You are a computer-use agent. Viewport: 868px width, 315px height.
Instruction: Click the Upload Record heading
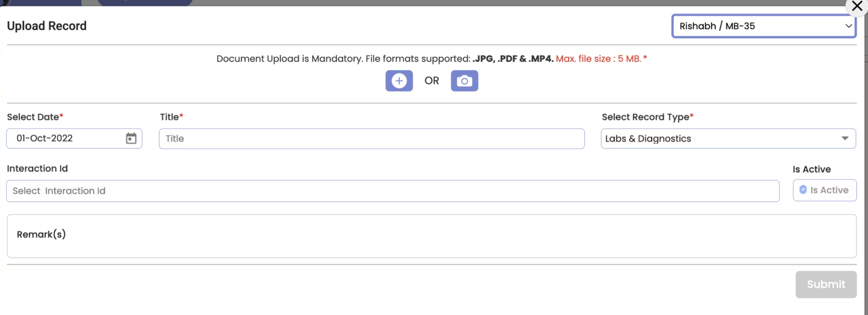47,26
